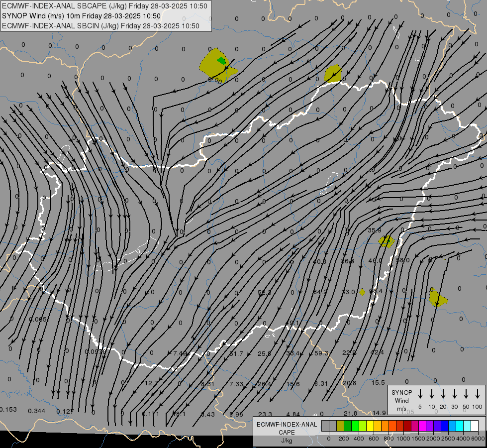
Task: Click the 46.0 value on the map
Action: pos(375,260)
